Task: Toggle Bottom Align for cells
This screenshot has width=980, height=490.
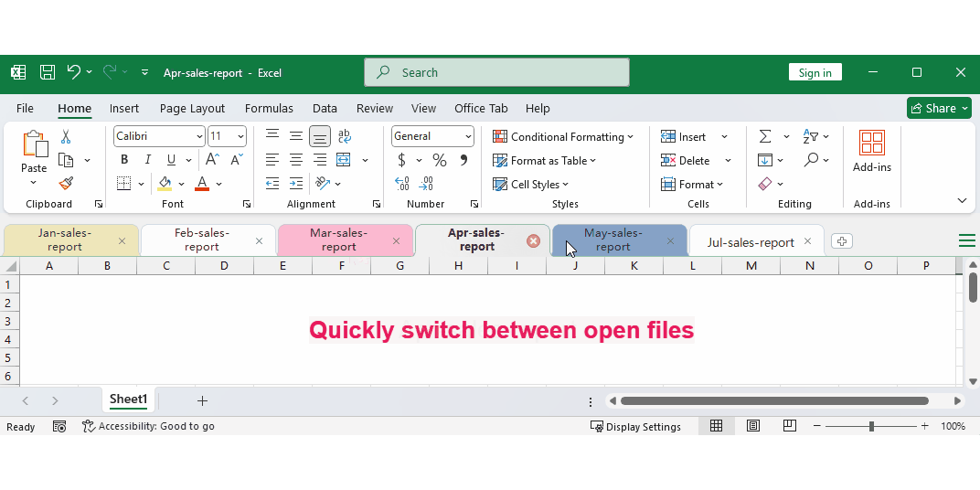Action: coord(319,135)
